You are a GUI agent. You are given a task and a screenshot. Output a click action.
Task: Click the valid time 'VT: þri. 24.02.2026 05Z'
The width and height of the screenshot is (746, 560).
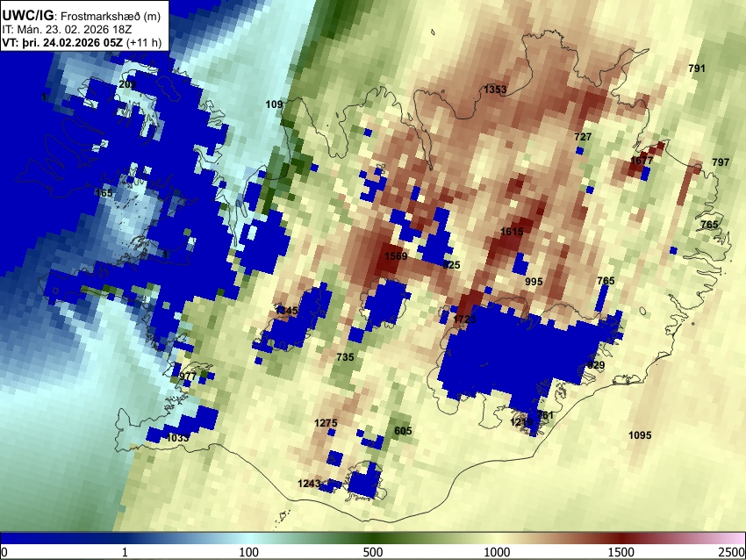pyautogui.click(x=62, y=42)
